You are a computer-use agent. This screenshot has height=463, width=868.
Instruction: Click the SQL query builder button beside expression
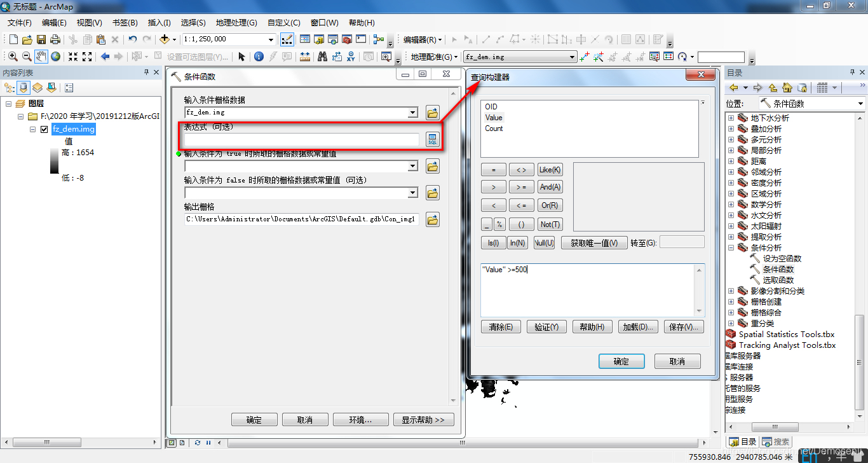click(432, 140)
